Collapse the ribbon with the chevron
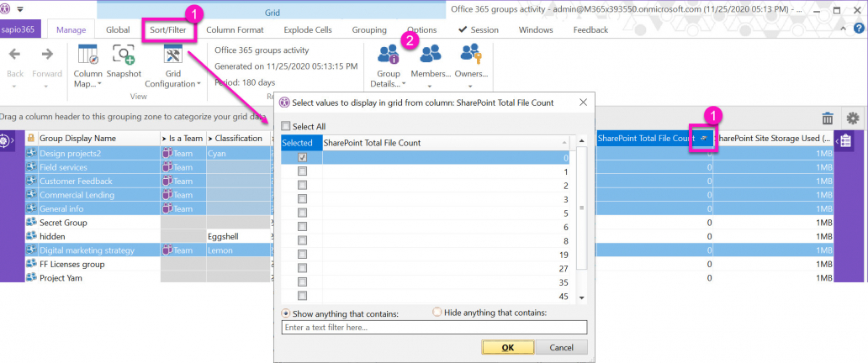 843,29
